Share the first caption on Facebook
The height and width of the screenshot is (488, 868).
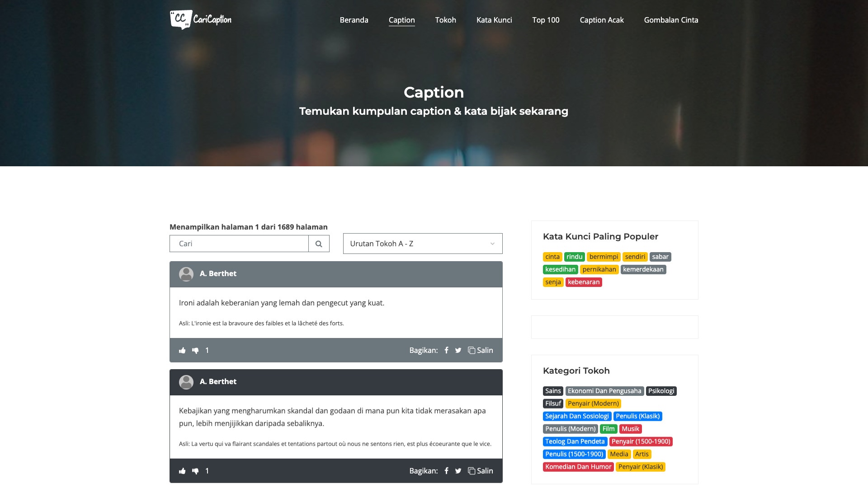[446, 350]
